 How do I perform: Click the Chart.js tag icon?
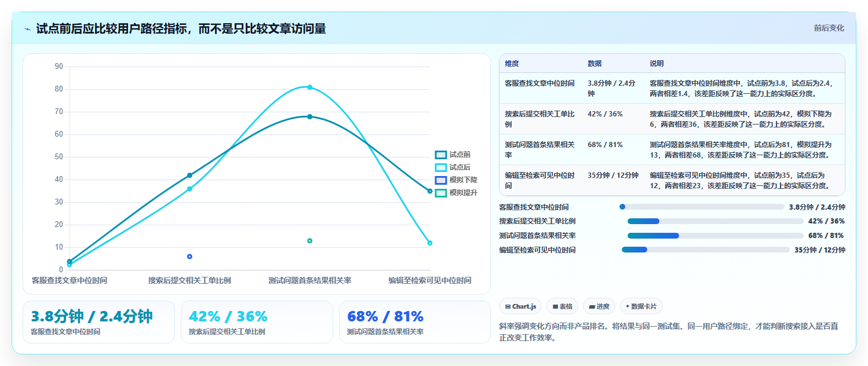tap(508, 306)
